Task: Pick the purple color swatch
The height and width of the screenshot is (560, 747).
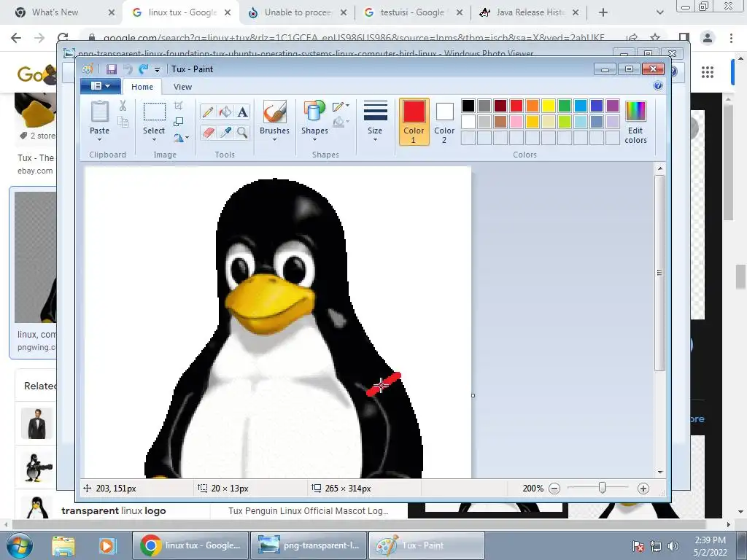Action: coord(613,105)
